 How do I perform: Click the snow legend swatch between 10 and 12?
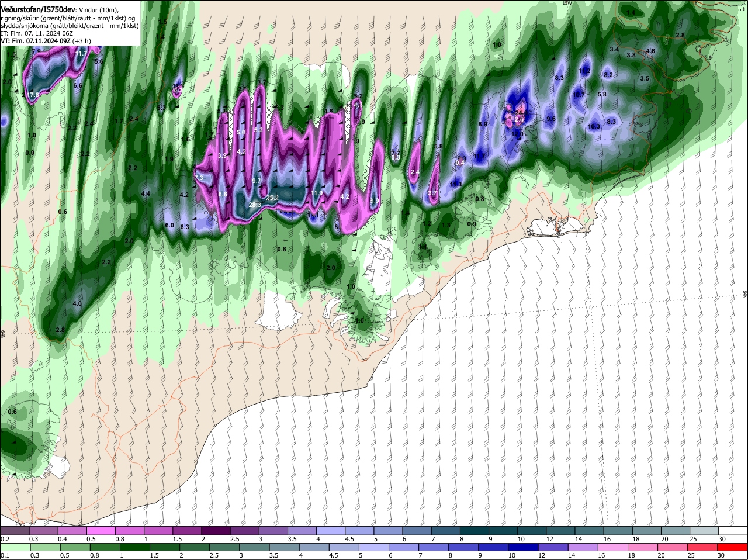click(532, 531)
